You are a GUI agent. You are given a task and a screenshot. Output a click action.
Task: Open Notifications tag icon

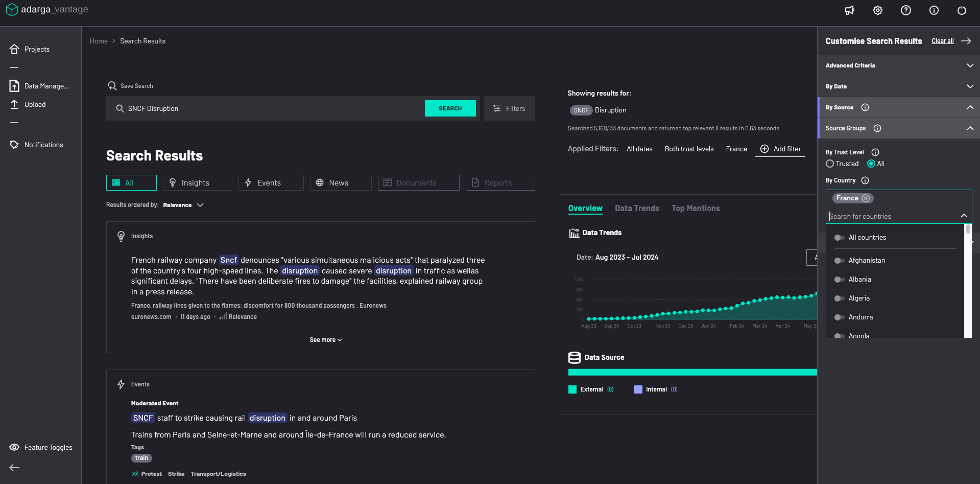tap(14, 145)
